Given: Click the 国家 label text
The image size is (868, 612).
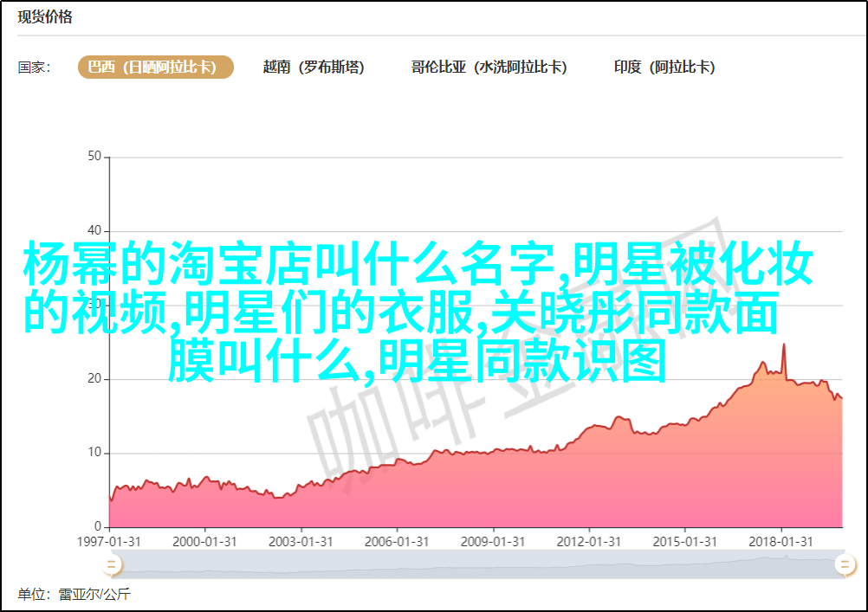Looking at the screenshot, I should (x=35, y=68).
